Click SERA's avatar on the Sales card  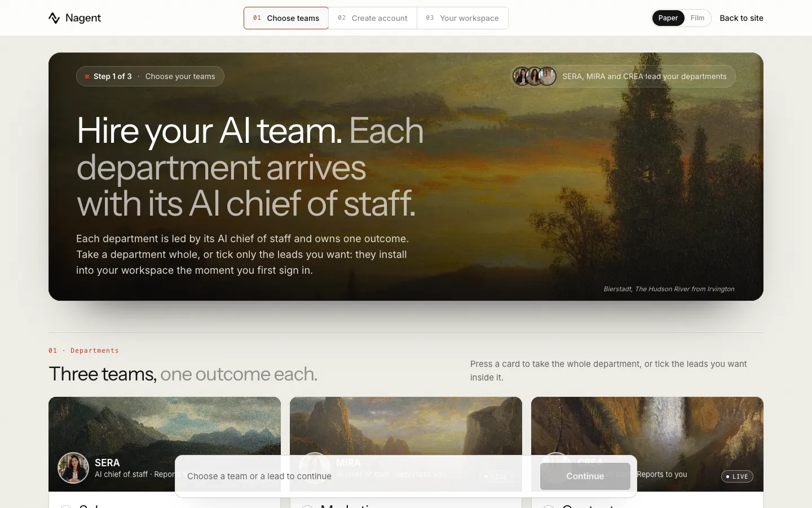73,468
